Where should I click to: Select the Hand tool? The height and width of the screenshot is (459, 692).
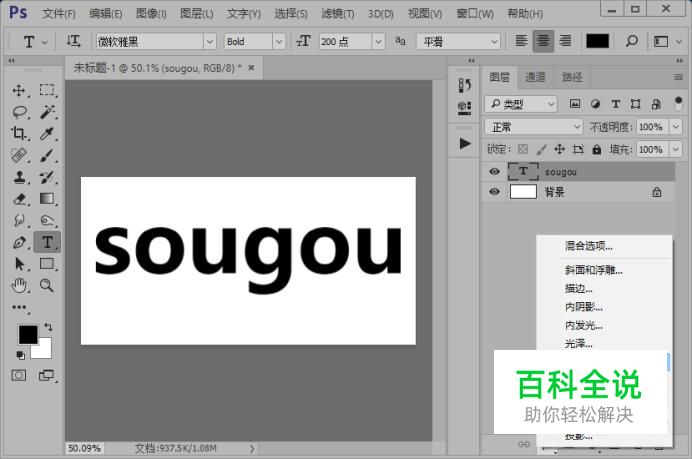19,286
